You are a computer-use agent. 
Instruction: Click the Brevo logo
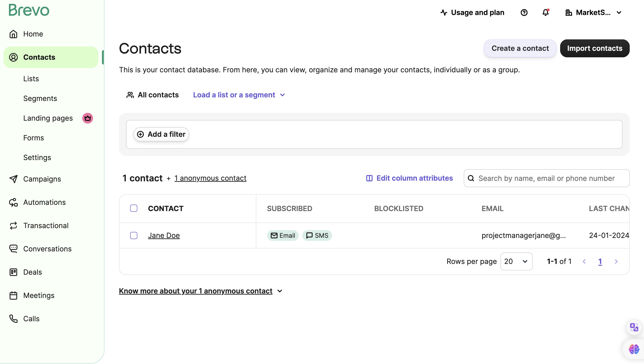coord(29,10)
